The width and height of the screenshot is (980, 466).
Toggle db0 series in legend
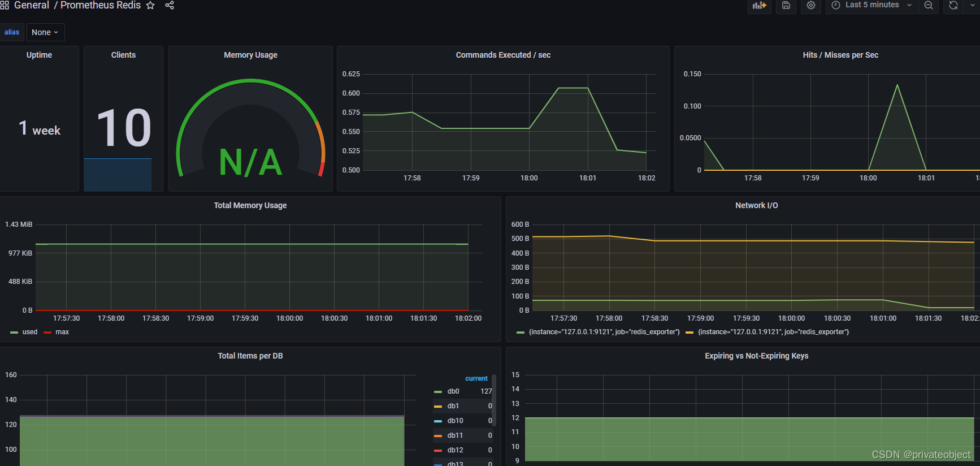point(453,391)
